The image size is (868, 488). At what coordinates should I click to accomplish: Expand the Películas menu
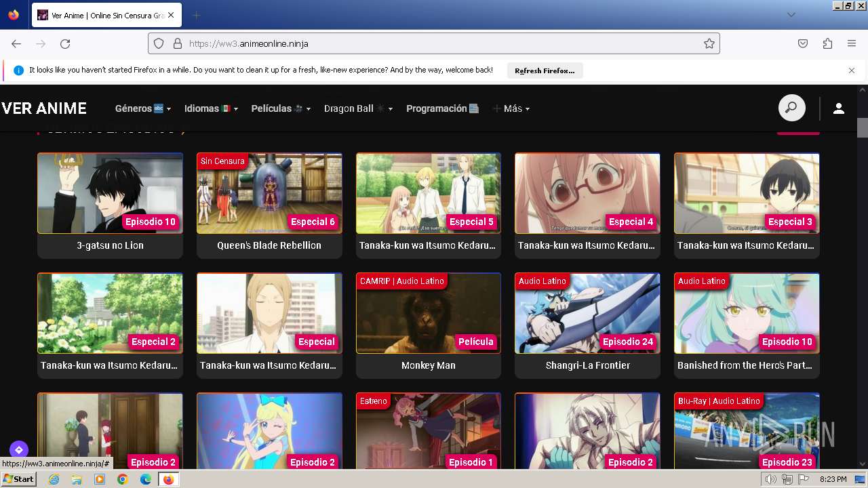coord(281,108)
